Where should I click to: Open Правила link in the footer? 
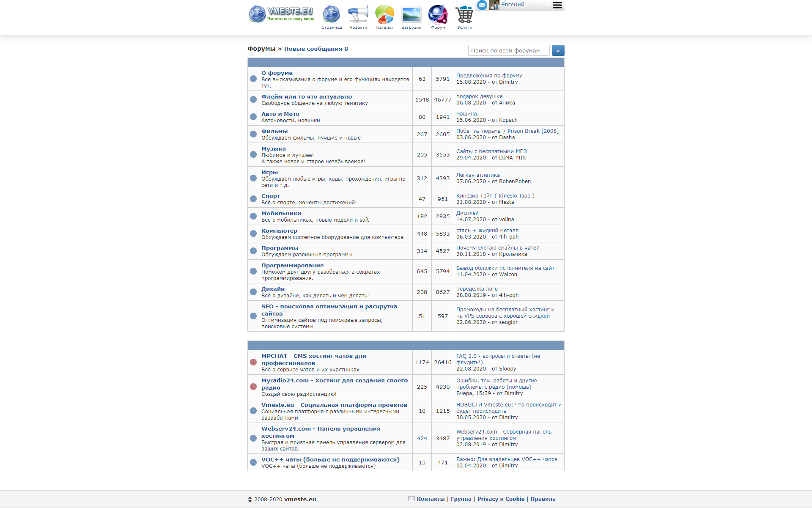point(543,499)
